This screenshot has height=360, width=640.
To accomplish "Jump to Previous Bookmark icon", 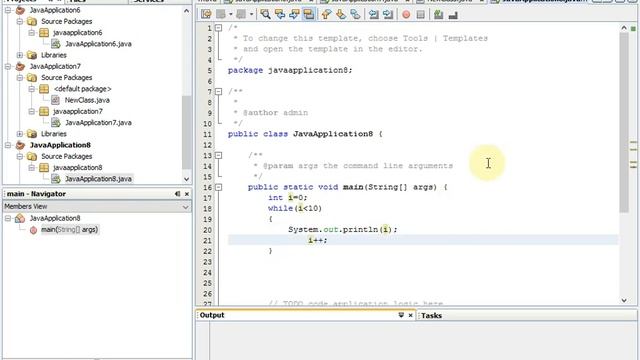I will pos(326,15).
